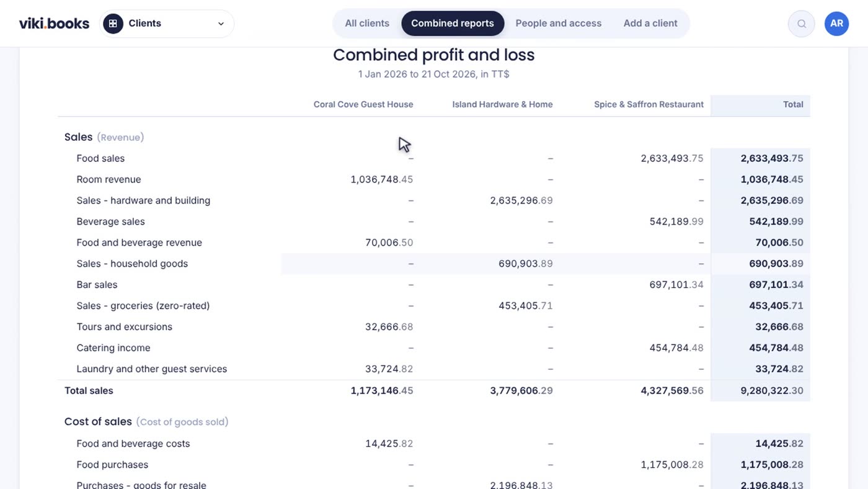Click the Sales - household goods label
This screenshot has height=489, width=868.
pyautogui.click(x=132, y=264)
